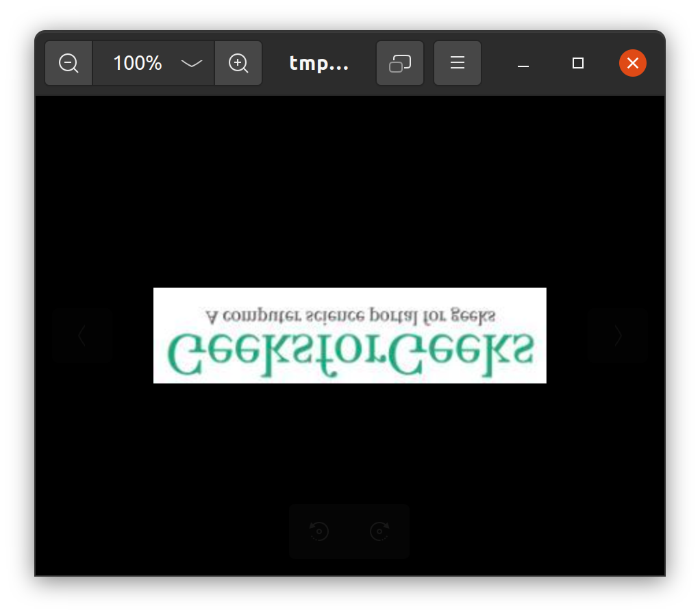
Task: Expand the zoom level dropdown chevron
Action: click(192, 64)
